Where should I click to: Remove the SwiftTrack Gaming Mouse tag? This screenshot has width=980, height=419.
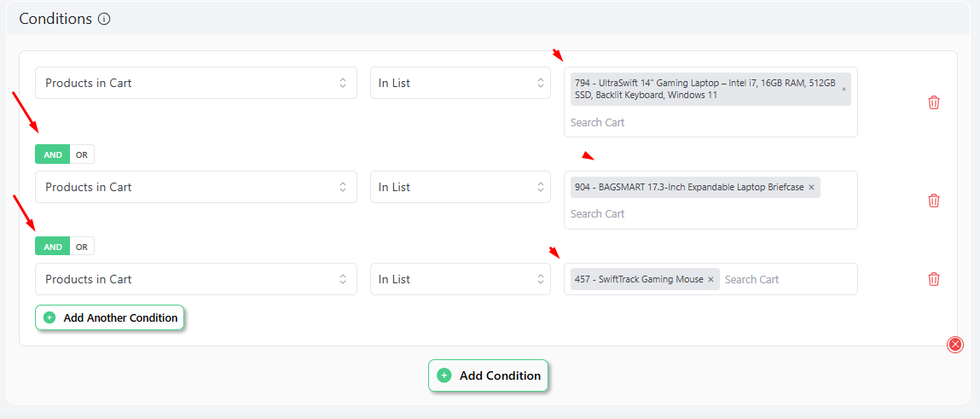710,280
